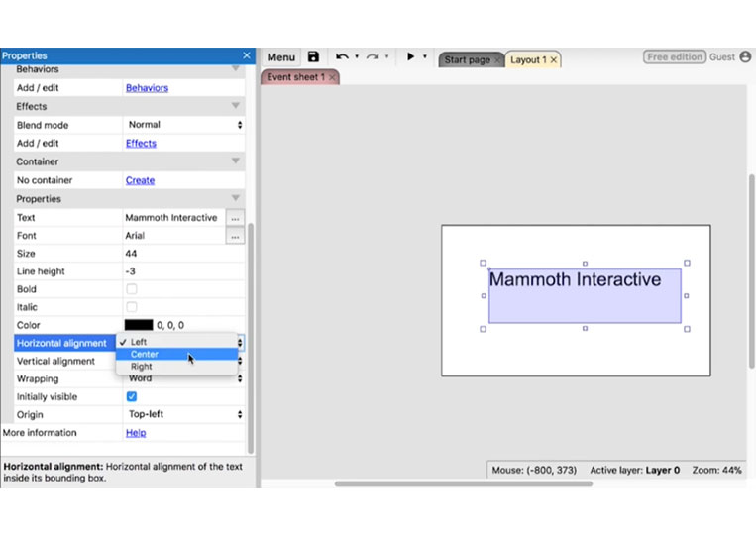This screenshot has width=756, height=536.
Task: Click the layout horizontal scrollbar
Action: [464, 483]
